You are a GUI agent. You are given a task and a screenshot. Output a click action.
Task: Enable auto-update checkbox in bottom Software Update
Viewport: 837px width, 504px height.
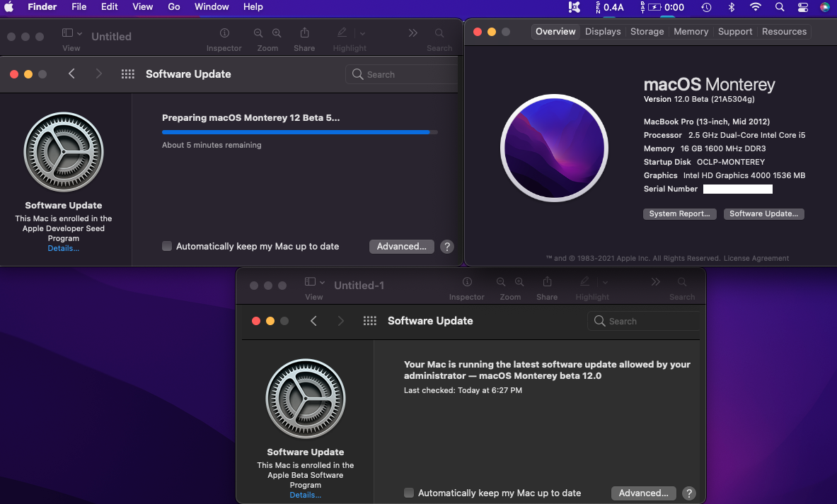[409, 493]
